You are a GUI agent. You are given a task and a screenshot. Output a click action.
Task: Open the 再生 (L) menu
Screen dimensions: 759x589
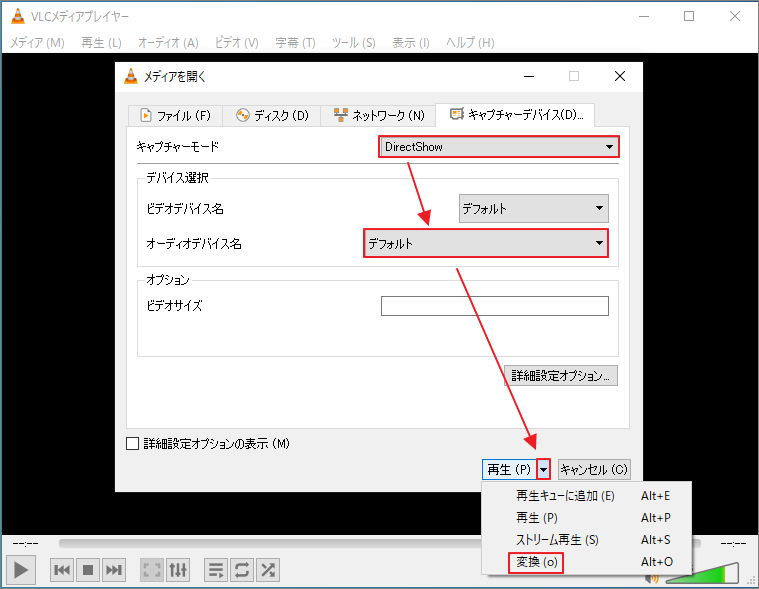(101, 43)
